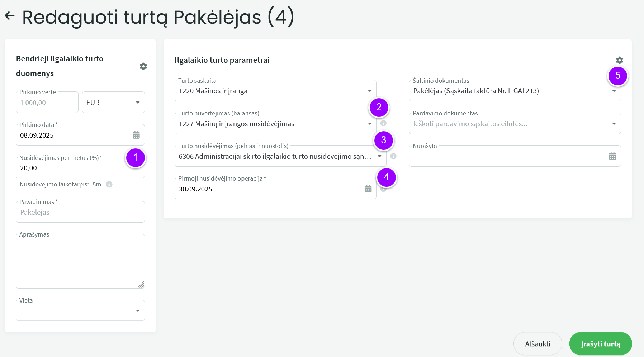
Task: Open calendar picker for Pirkimo data
Action: click(136, 135)
